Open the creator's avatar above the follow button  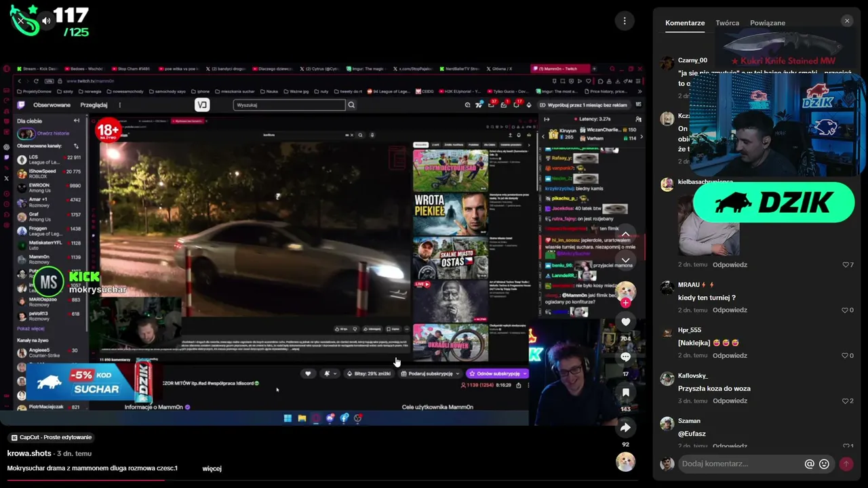pos(625,290)
